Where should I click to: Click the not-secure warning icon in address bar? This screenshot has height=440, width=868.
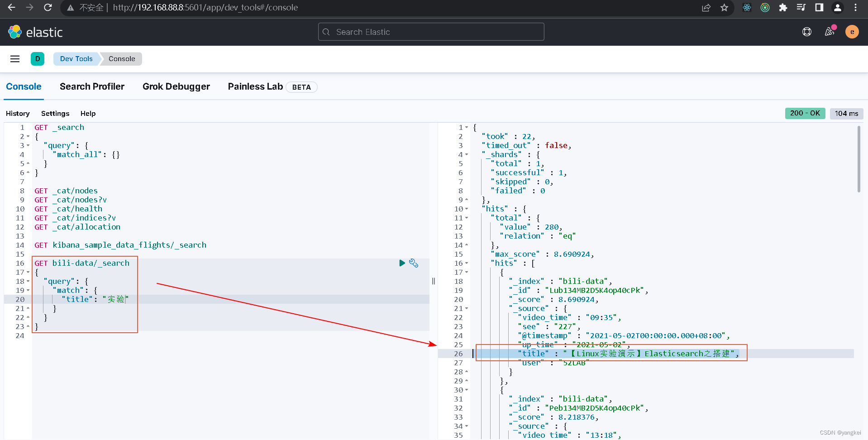click(70, 8)
